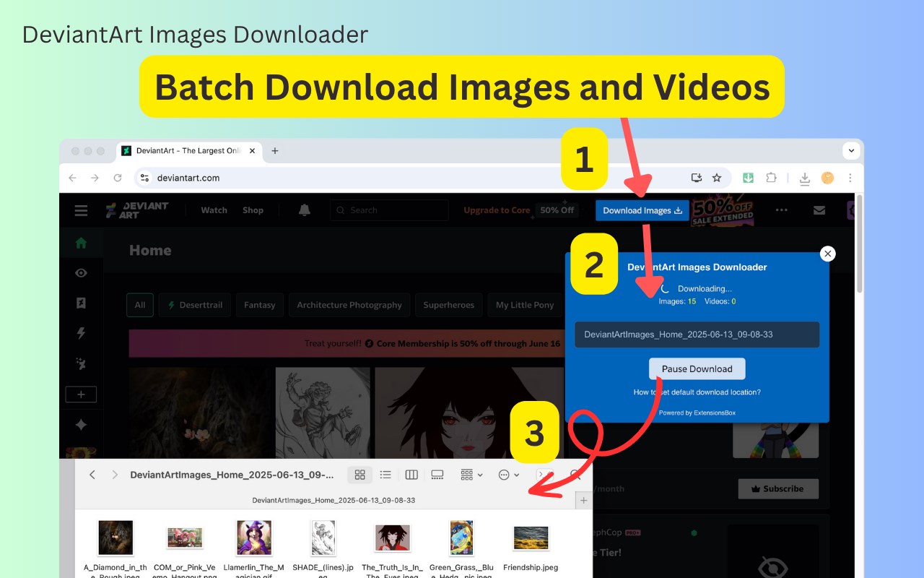Switch Finder to icon view
Image resolution: width=924 pixels, height=578 pixels.
(x=359, y=475)
